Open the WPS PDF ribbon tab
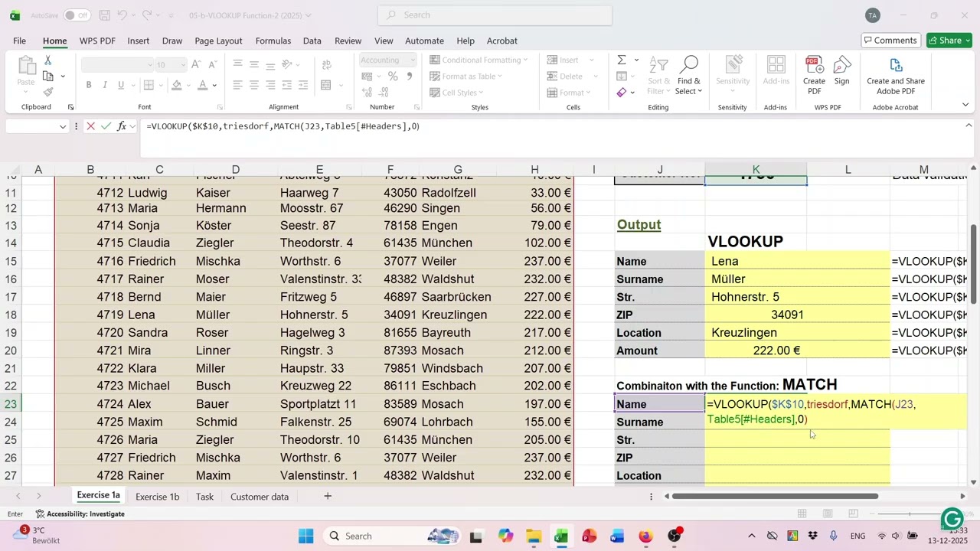The height and width of the screenshot is (551, 980). pyautogui.click(x=97, y=41)
